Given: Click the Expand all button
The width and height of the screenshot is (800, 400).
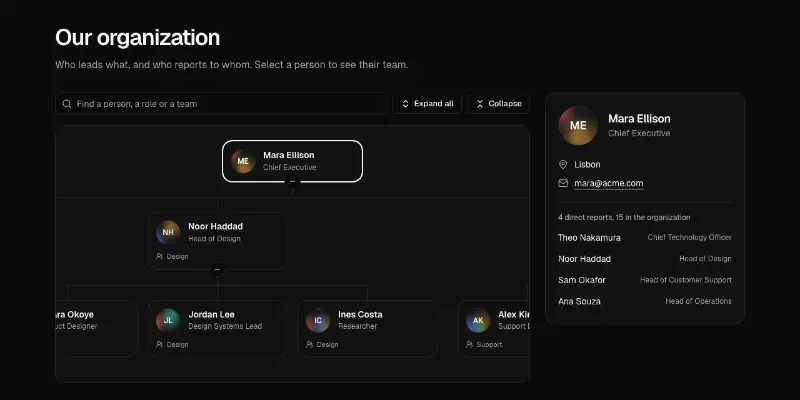Looking at the screenshot, I should coord(427,104).
